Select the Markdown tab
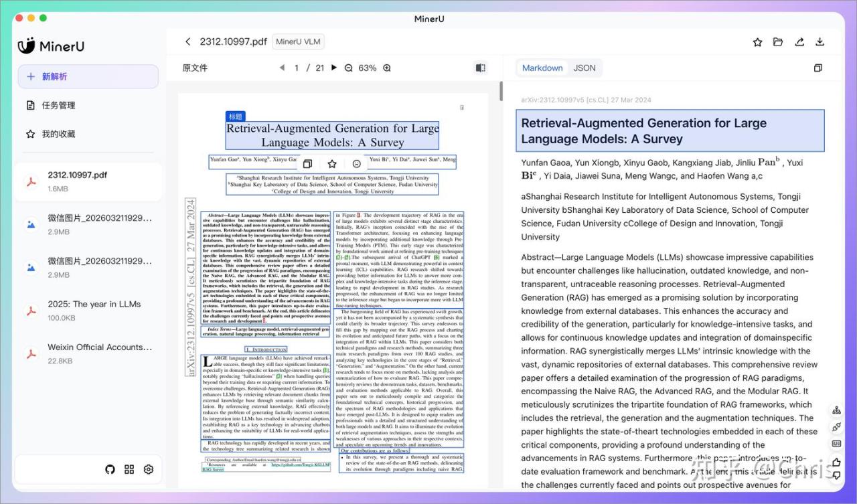 pos(542,68)
